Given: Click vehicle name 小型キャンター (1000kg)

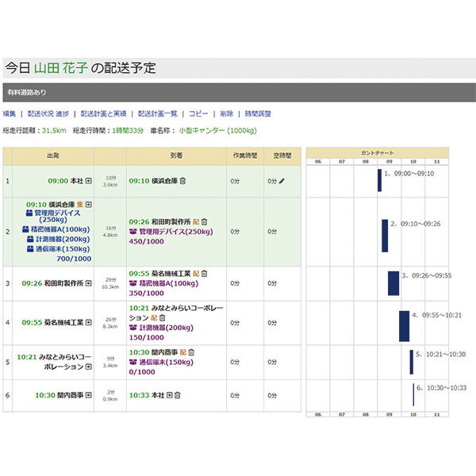Looking at the screenshot, I should click(218, 131).
